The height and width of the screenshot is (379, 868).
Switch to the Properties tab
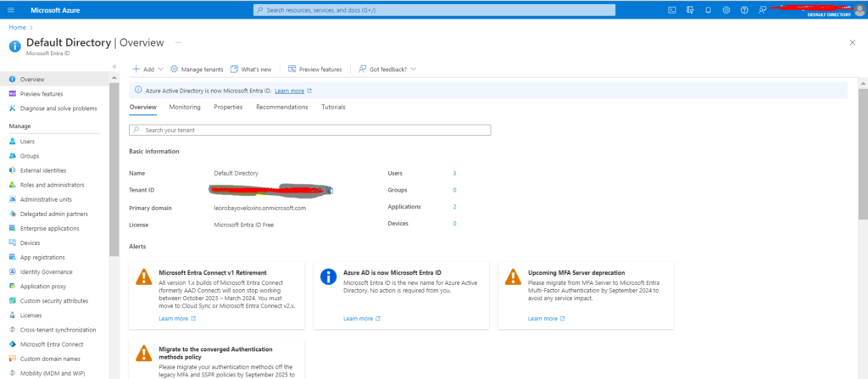(x=228, y=107)
